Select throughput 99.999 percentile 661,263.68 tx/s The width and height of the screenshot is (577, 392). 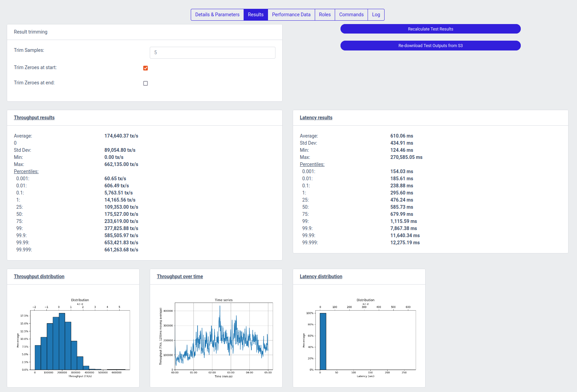pyautogui.click(x=121, y=250)
